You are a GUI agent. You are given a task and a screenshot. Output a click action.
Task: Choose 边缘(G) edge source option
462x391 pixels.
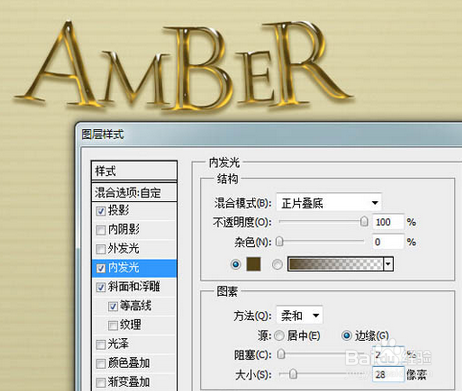point(347,335)
